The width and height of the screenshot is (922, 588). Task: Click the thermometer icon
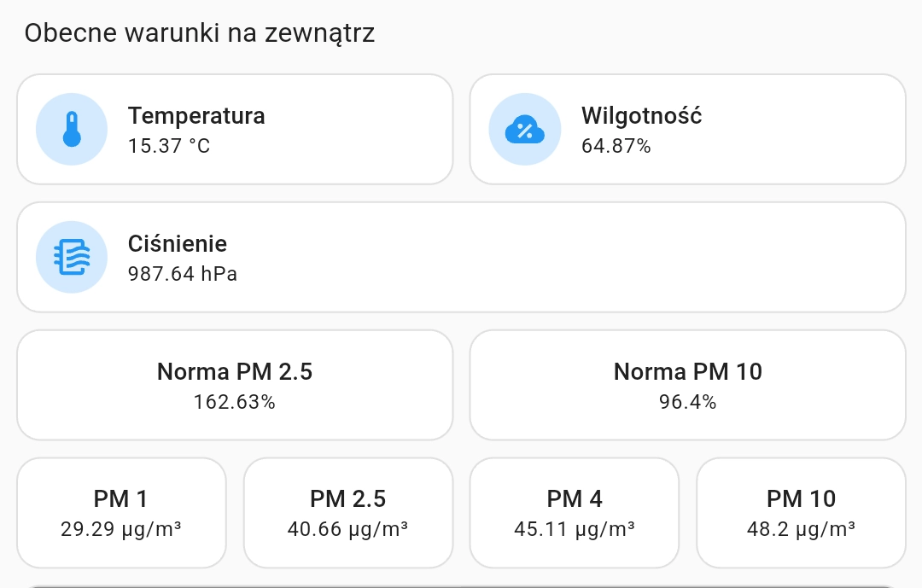tap(72, 130)
